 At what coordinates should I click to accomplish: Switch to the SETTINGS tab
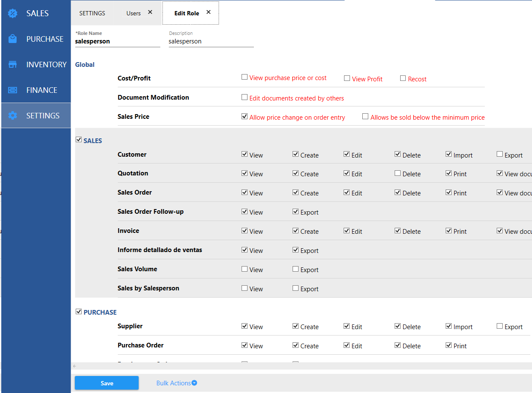pyautogui.click(x=92, y=13)
